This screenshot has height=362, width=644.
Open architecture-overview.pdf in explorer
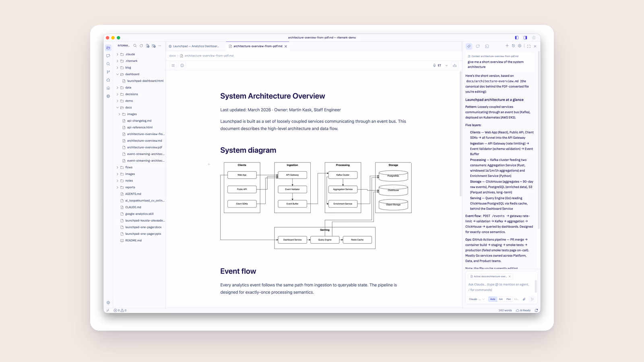144,147
